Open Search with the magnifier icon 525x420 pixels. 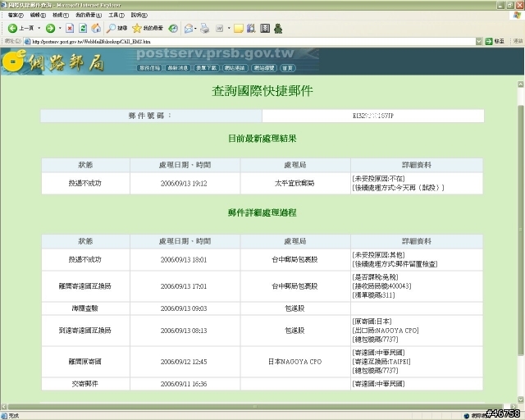(111, 29)
